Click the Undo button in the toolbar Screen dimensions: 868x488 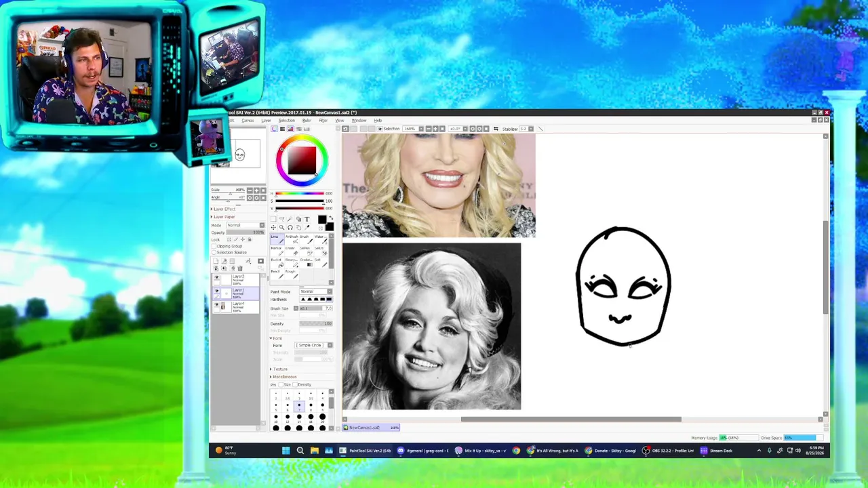click(x=345, y=129)
